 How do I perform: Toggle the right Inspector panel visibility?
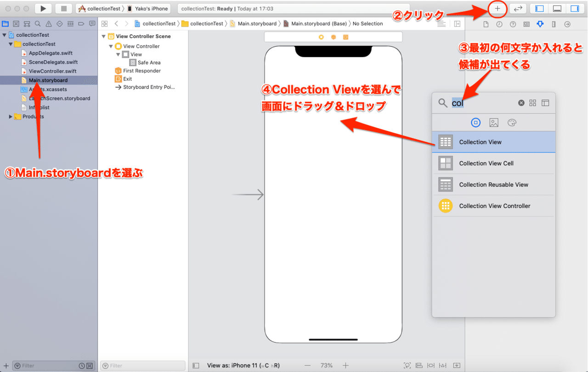(x=574, y=8)
